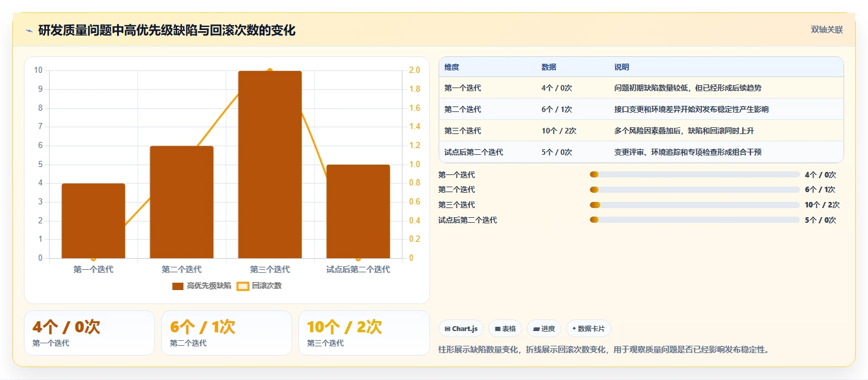Click the progress bar for 第二个迭代
Screen dimensions: 868x380
click(695, 190)
